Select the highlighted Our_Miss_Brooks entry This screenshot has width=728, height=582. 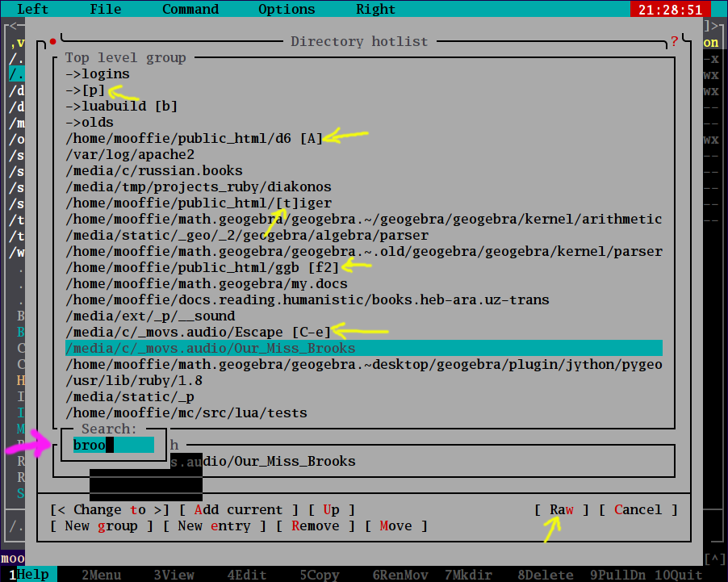coord(364,348)
